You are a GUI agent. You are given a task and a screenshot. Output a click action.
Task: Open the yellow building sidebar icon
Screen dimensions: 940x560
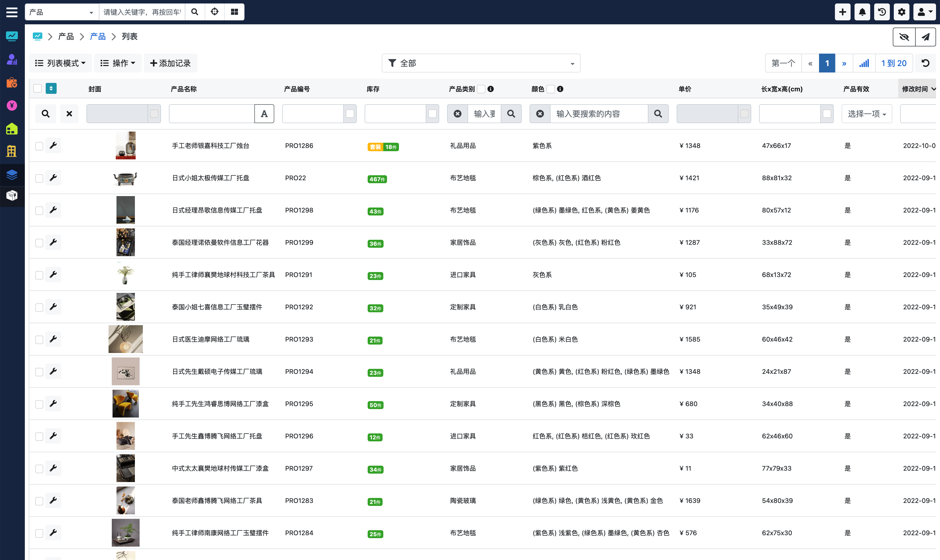coord(12,151)
